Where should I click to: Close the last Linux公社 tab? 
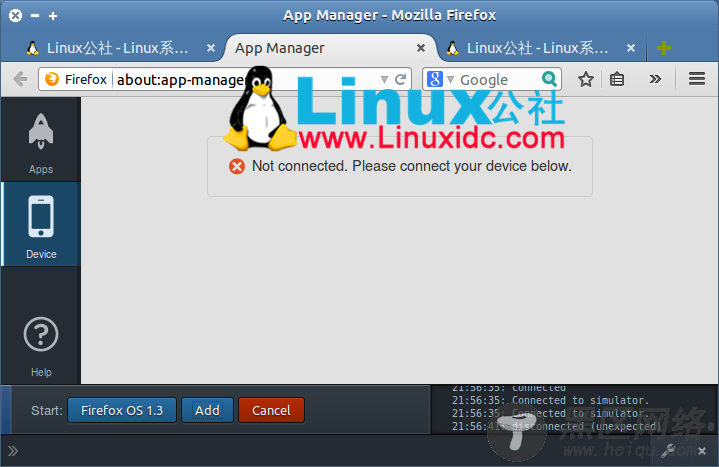[631, 48]
